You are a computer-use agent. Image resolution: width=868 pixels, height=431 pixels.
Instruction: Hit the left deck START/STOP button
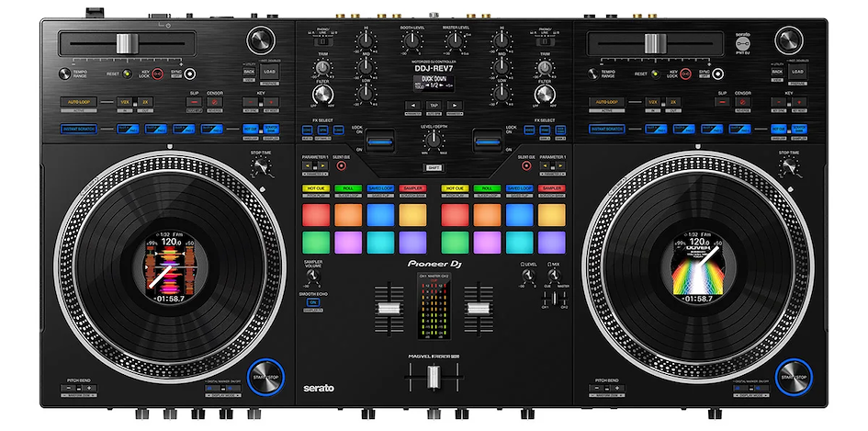(x=265, y=378)
